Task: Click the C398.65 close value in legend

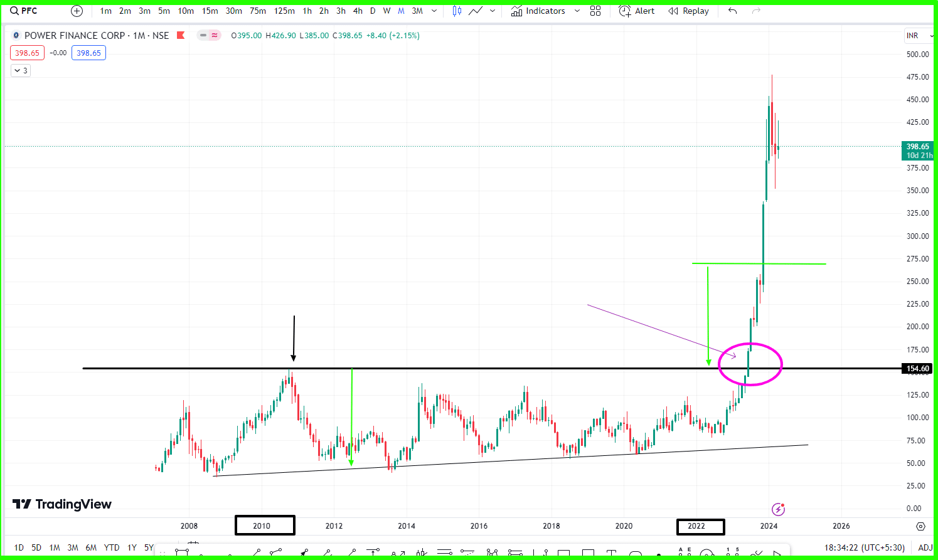Action: (348, 36)
